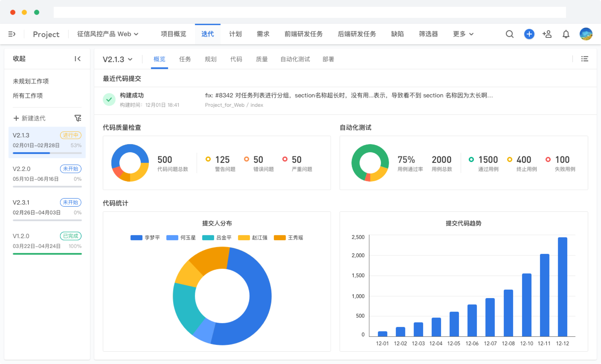
Task: Click the 警告问题 yellow ring indicator
Action: coord(208,159)
